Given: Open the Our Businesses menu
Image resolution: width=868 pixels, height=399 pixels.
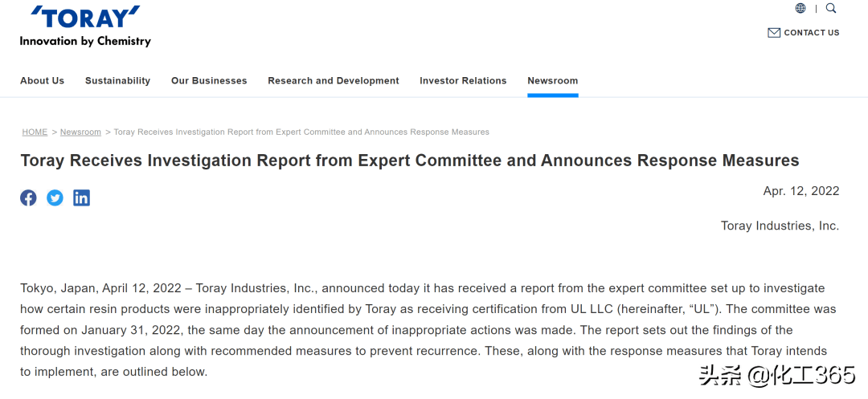Looking at the screenshot, I should click(209, 81).
